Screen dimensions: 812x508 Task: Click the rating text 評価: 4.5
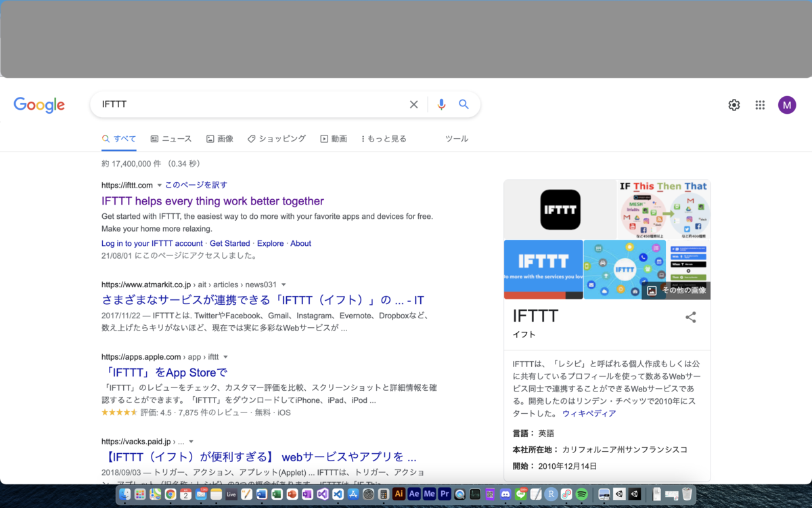pos(156,412)
